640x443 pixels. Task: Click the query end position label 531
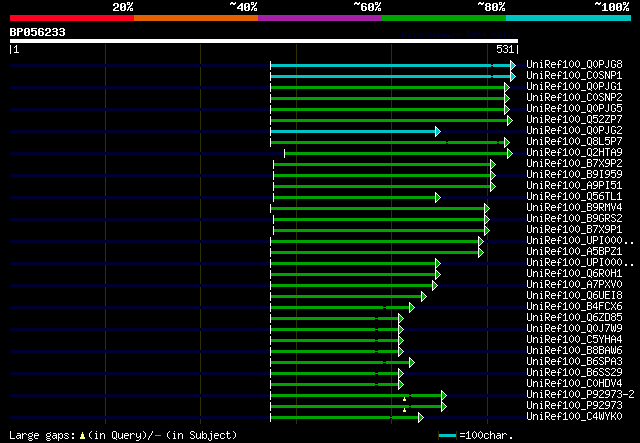pyautogui.click(x=505, y=49)
